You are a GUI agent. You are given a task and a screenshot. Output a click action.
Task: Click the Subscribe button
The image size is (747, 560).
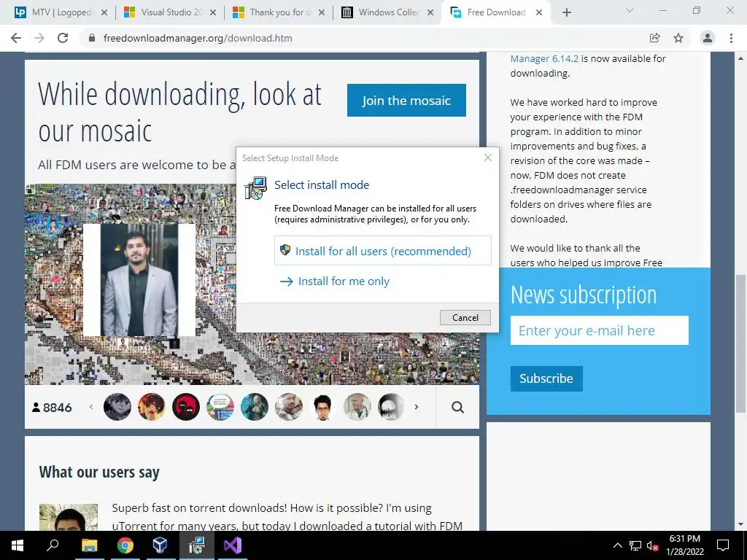(x=546, y=378)
